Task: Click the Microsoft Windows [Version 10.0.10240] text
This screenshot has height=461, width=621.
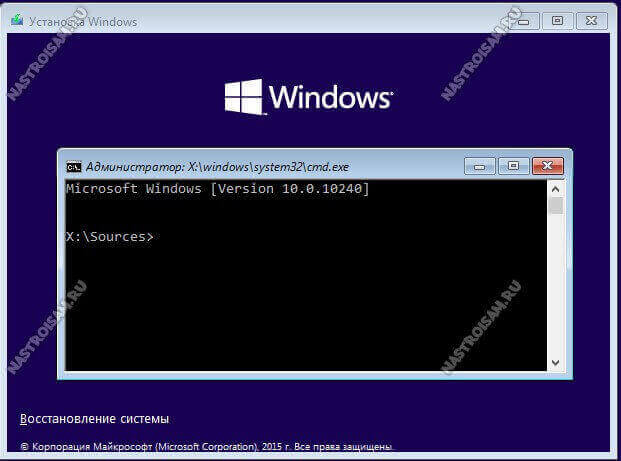Action: [217, 189]
